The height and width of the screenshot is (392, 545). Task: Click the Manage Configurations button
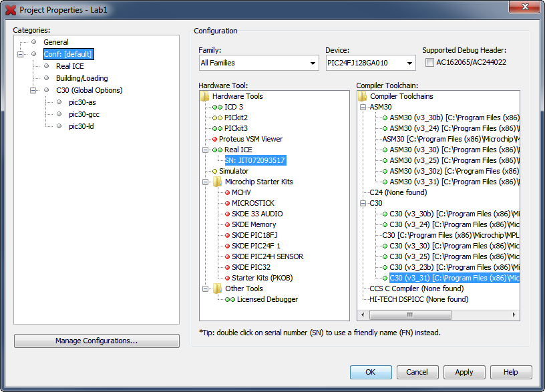96,341
